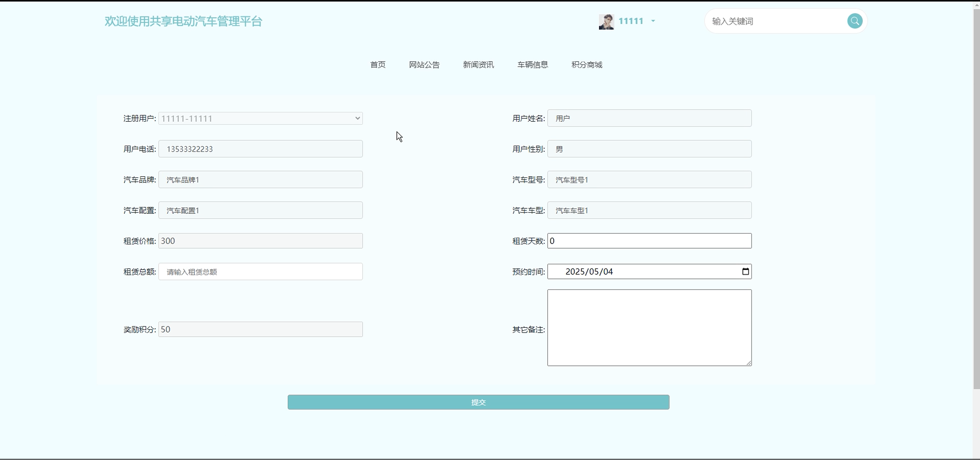Open the 注册用户 dropdown
Viewport: 980px width, 460px height.
pyautogui.click(x=260, y=118)
